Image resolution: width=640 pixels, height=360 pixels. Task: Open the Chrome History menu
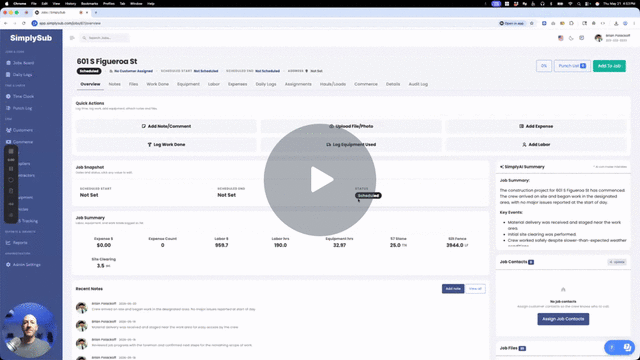coord(70,3)
